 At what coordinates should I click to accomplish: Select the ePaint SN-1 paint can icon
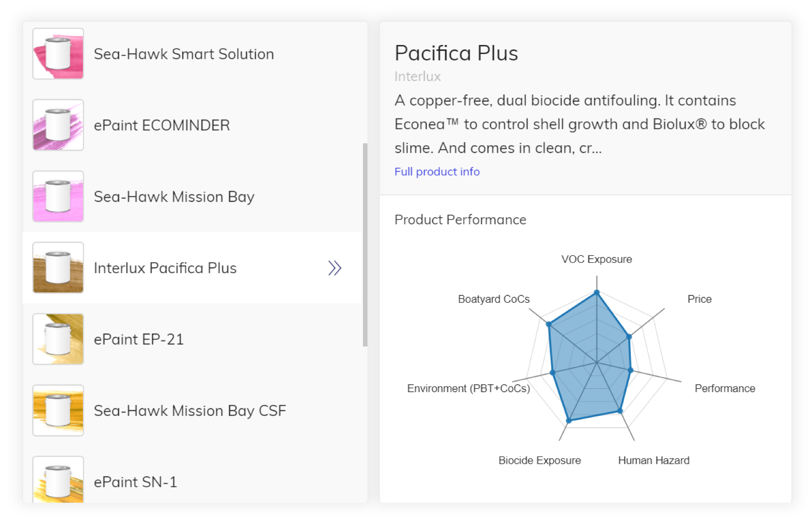[58, 480]
